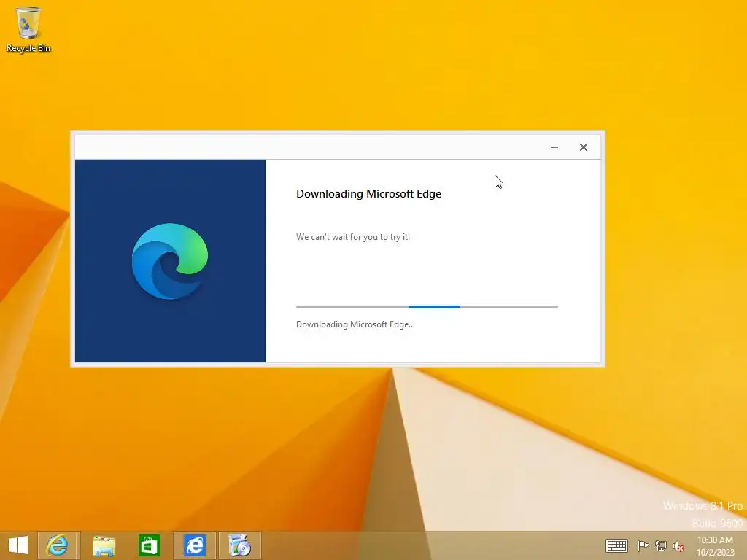Minimize the Edge installer window

coord(554,147)
